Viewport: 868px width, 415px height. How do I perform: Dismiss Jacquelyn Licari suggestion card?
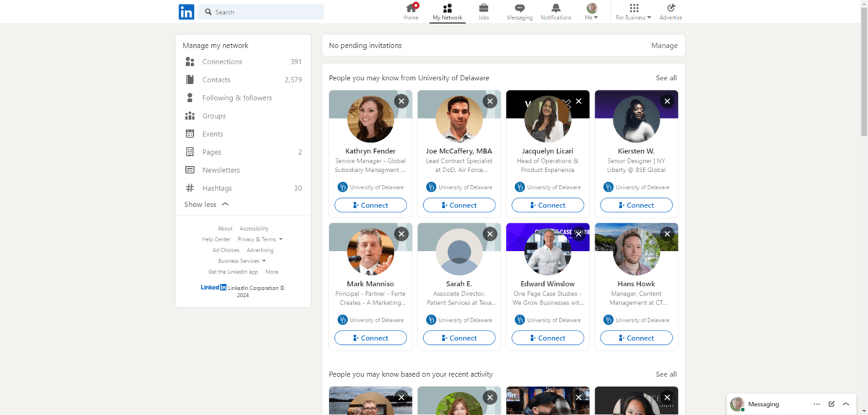click(579, 101)
